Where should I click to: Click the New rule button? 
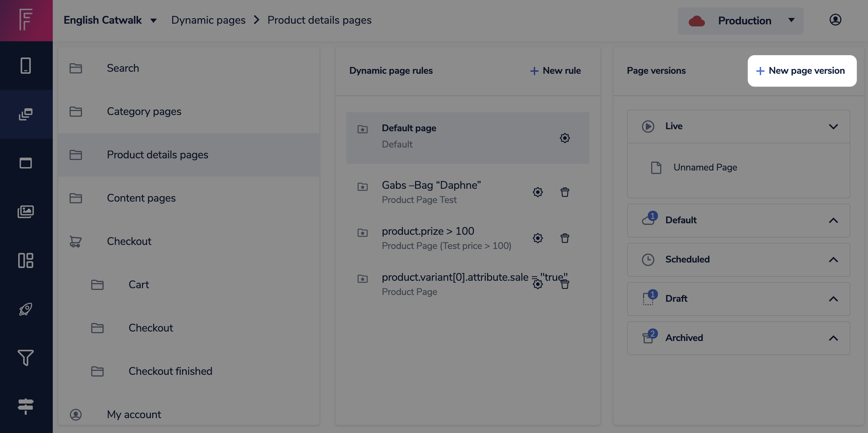(x=555, y=71)
